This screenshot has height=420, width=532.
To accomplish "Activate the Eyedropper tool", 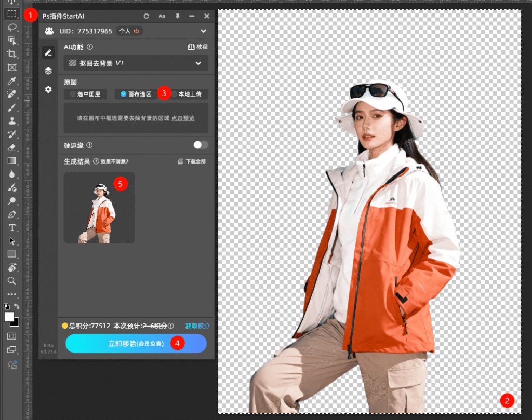I will (x=12, y=81).
